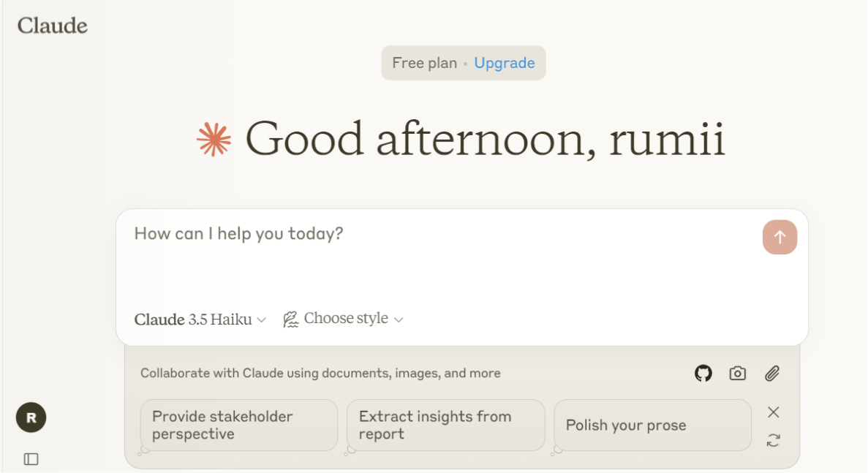This screenshot has width=868, height=473.
Task: Toggle the sidebar panel icon
Action: tap(31, 459)
